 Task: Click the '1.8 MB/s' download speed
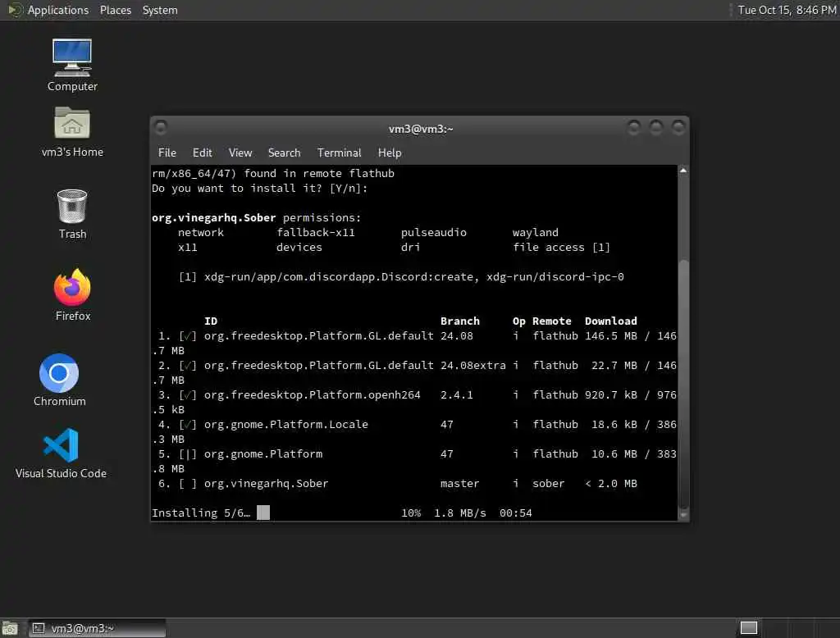coord(459,513)
